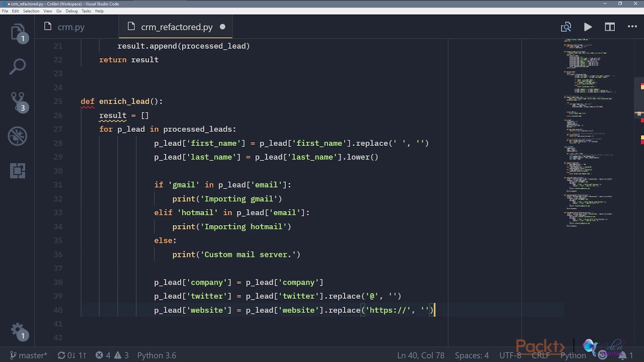Change encoding via UTF-8

click(x=510, y=355)
